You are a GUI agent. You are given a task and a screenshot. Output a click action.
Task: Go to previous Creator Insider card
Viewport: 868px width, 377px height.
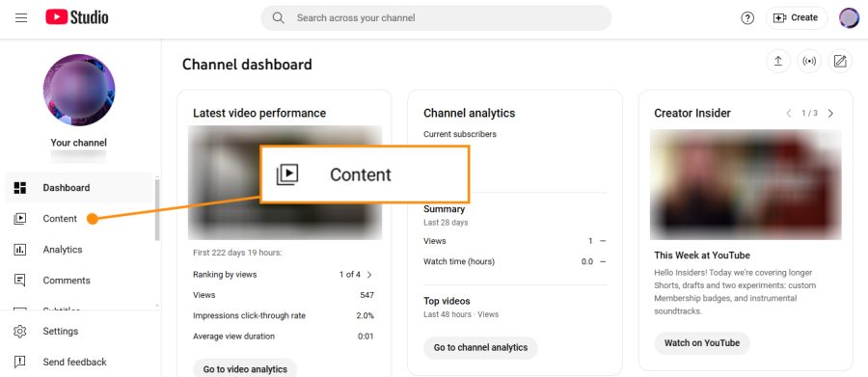coord(788,113)
